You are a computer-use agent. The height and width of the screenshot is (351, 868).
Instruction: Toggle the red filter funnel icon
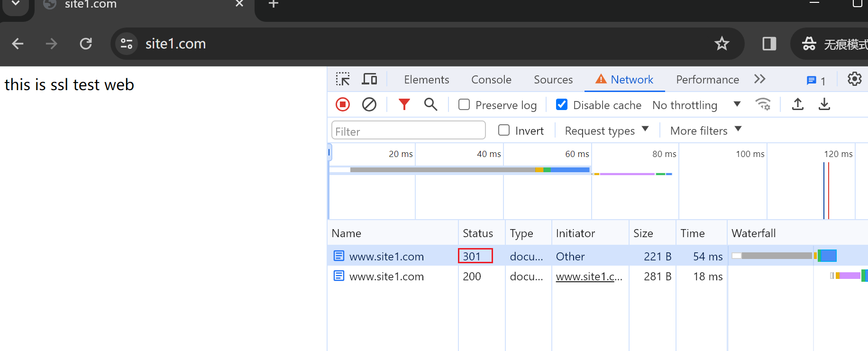[404, 104]
